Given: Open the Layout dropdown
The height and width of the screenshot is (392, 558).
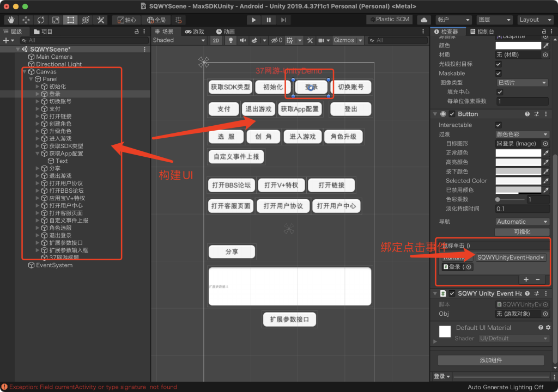Looking at the screenshot, I should tap(535, 20).
